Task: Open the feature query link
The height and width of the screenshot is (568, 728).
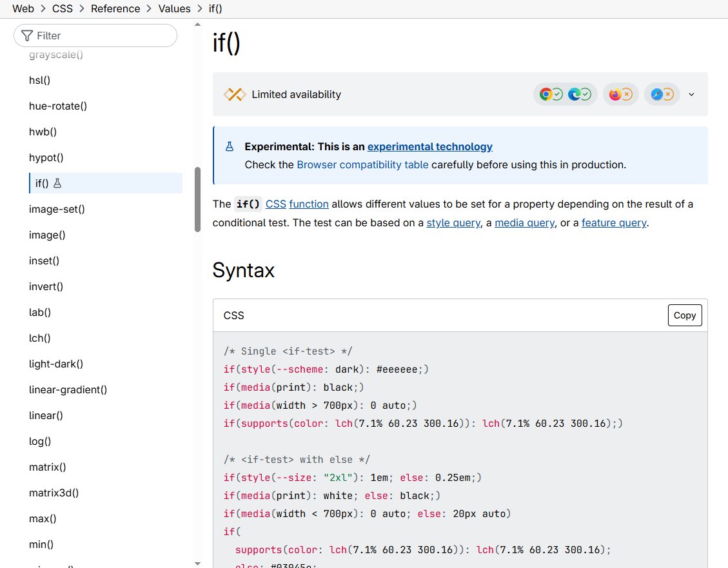Action: (613, 222)
